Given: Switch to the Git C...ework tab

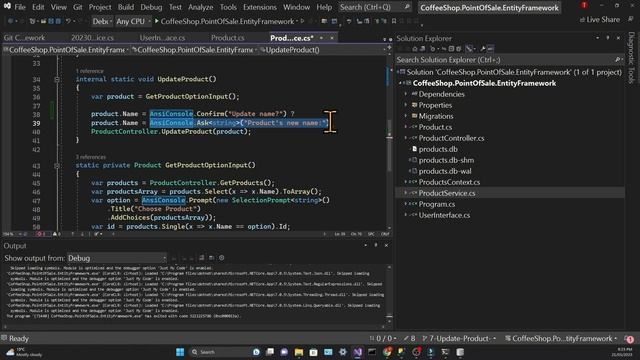Looking at the screenshot, I should (24, 38).
